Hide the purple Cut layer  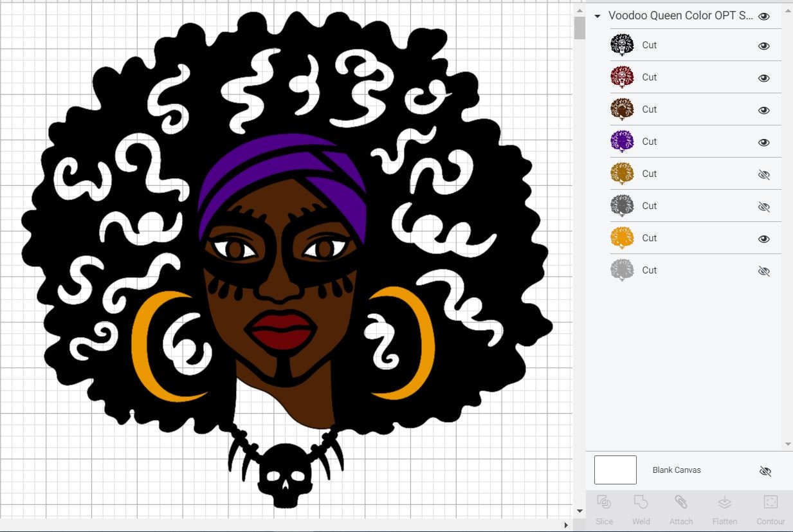click(x=763, y=142)
